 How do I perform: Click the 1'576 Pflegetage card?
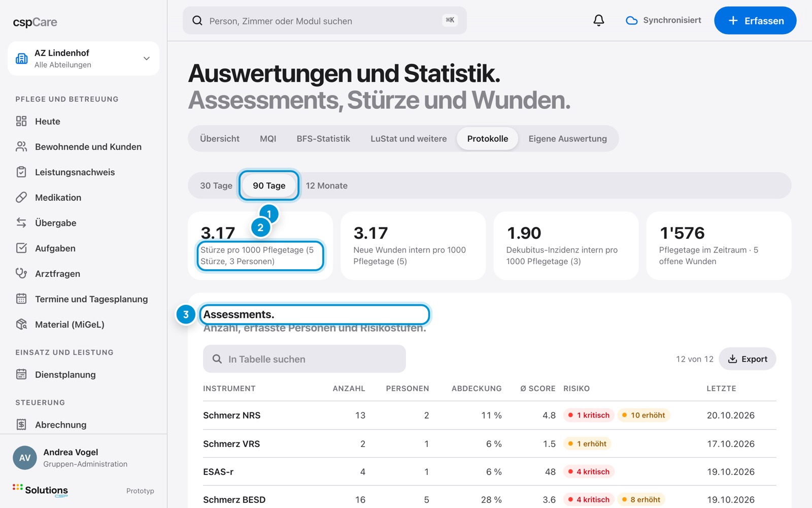tap(719, 245)
